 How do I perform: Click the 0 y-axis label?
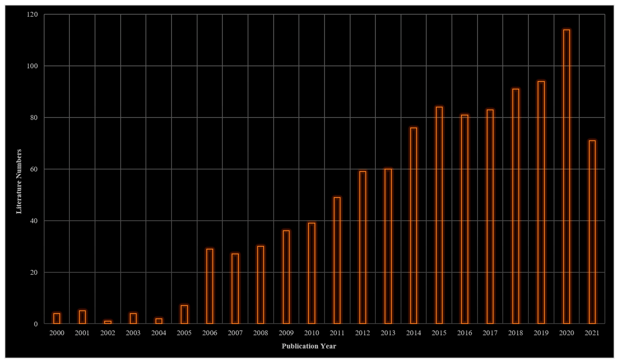36,324
